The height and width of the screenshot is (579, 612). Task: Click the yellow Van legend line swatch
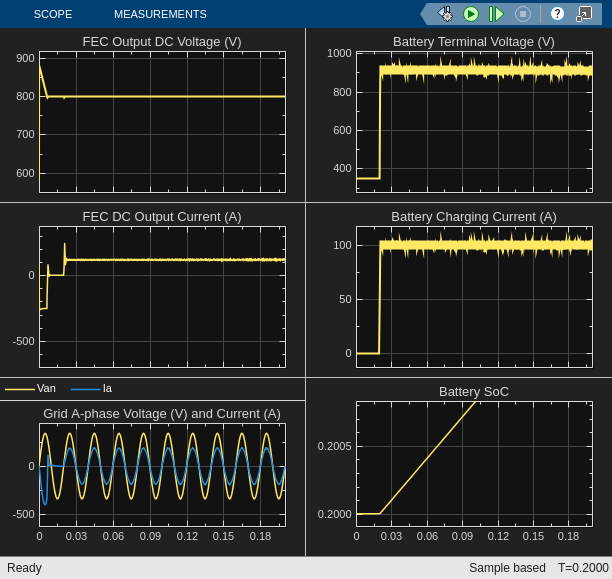pos(20,389)
